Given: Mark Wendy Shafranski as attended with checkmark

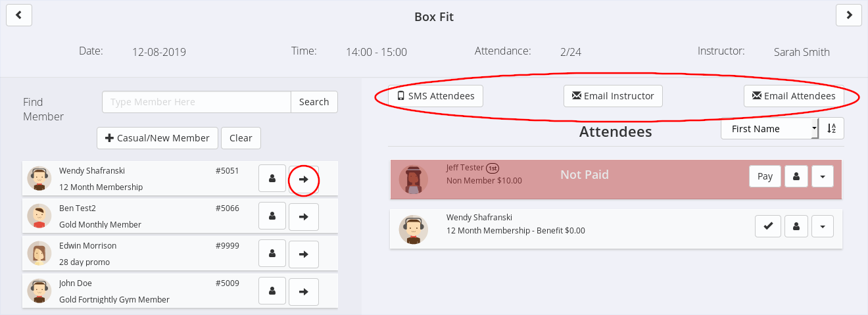Looking at the screenshot, I should (x=767, y=227).
